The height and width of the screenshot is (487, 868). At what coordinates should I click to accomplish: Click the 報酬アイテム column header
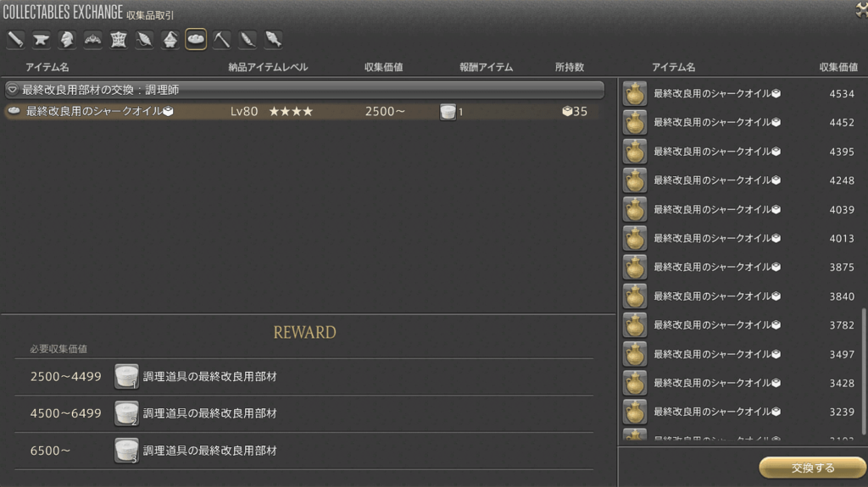[486, 67]
